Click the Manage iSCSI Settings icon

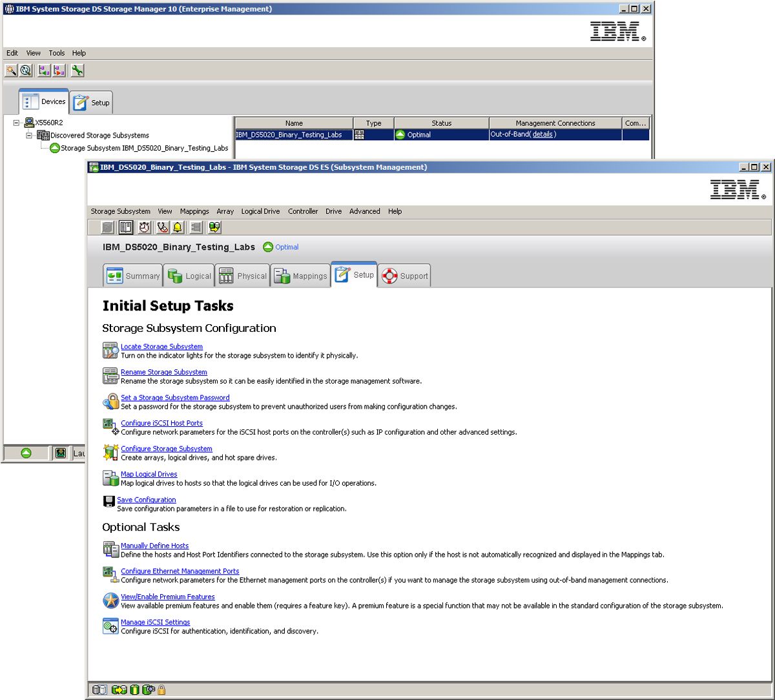click(x=110, y=626)
